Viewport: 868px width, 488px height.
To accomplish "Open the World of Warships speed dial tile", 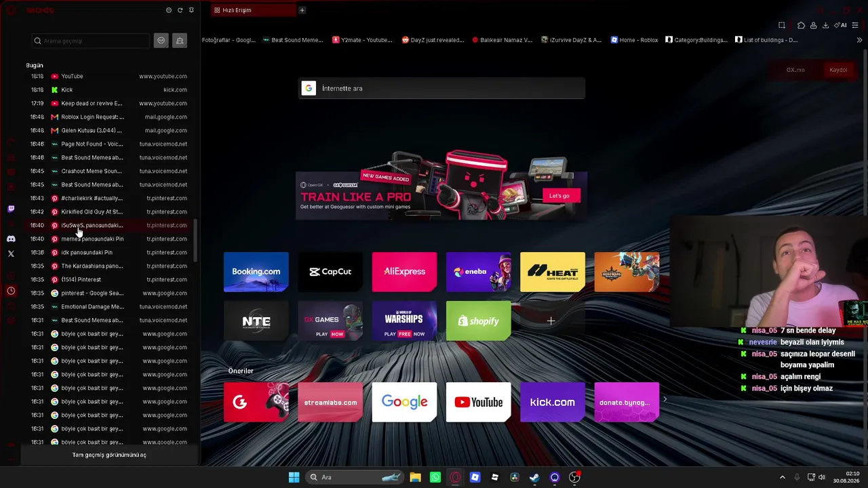I will [404, 321].
